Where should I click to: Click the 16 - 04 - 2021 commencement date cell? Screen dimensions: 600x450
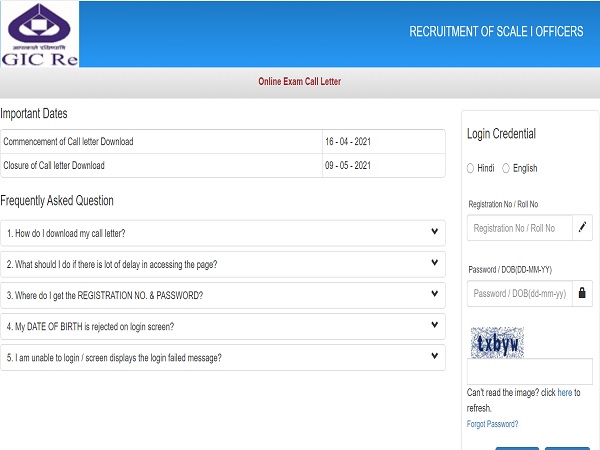tap(347, 142)
